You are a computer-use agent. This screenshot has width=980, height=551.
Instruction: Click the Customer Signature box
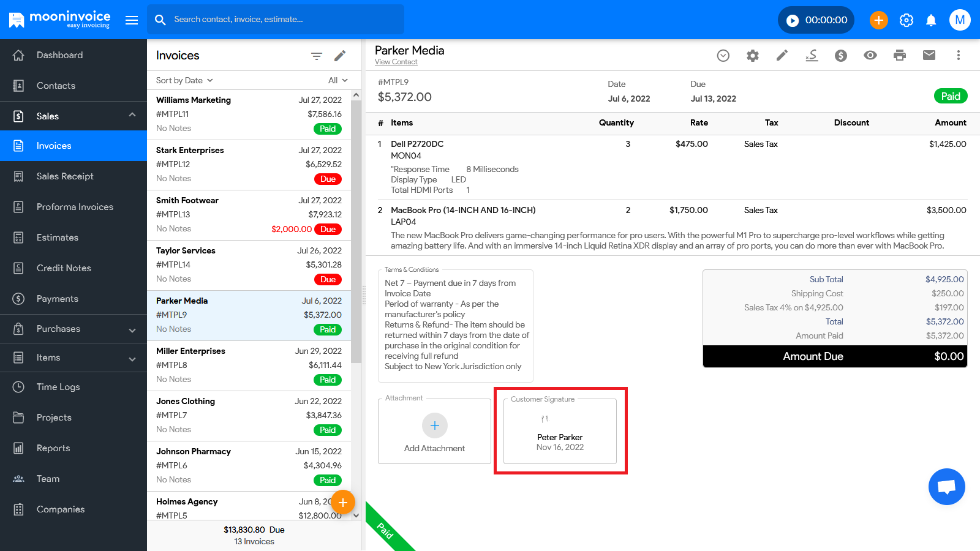pyautogui.click(x=560, y=431)
